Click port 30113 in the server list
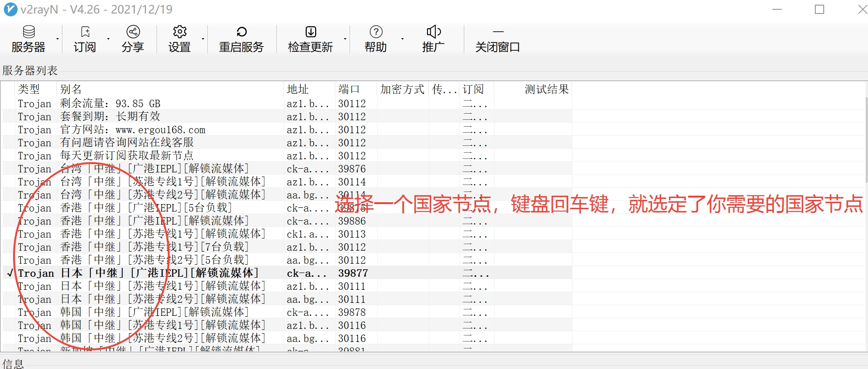The height and width of the screenshot is (369, 868). 352,234
